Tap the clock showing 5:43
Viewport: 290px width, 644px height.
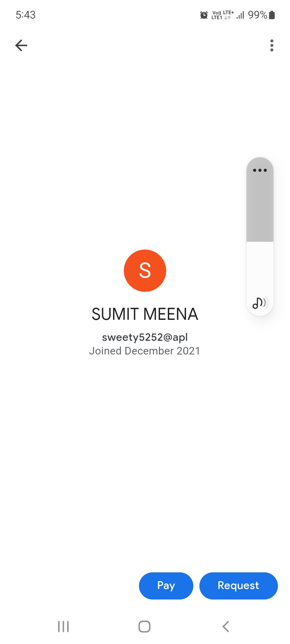[x=26, y=15]
